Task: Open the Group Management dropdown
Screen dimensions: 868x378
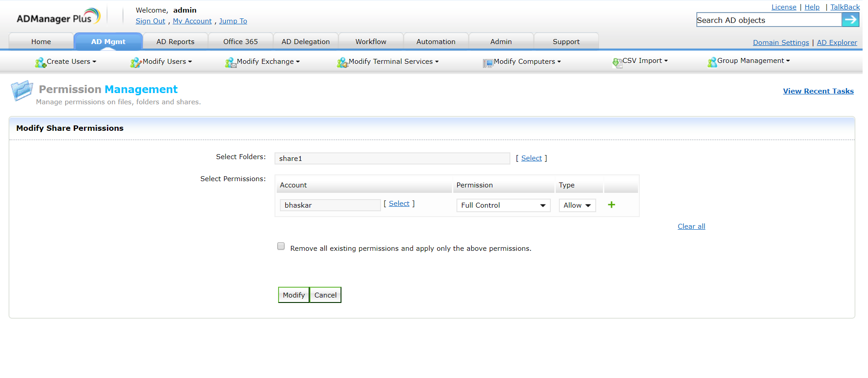Action: (753, 61)
